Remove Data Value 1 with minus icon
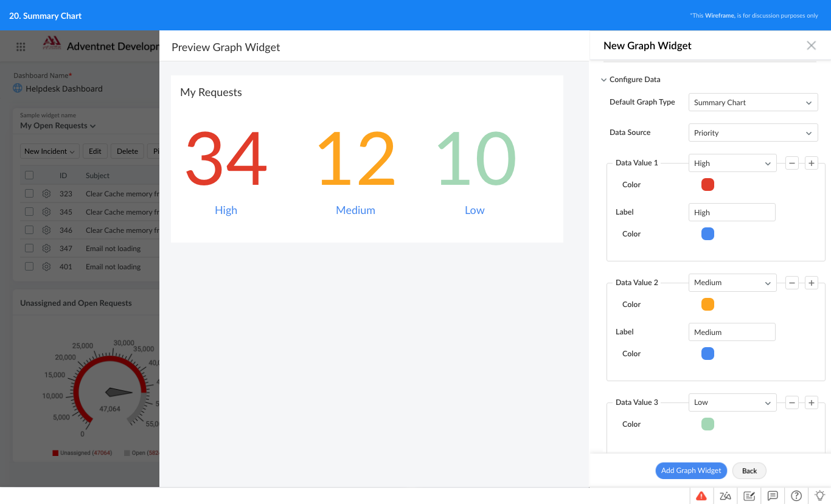 click(792, 163)
